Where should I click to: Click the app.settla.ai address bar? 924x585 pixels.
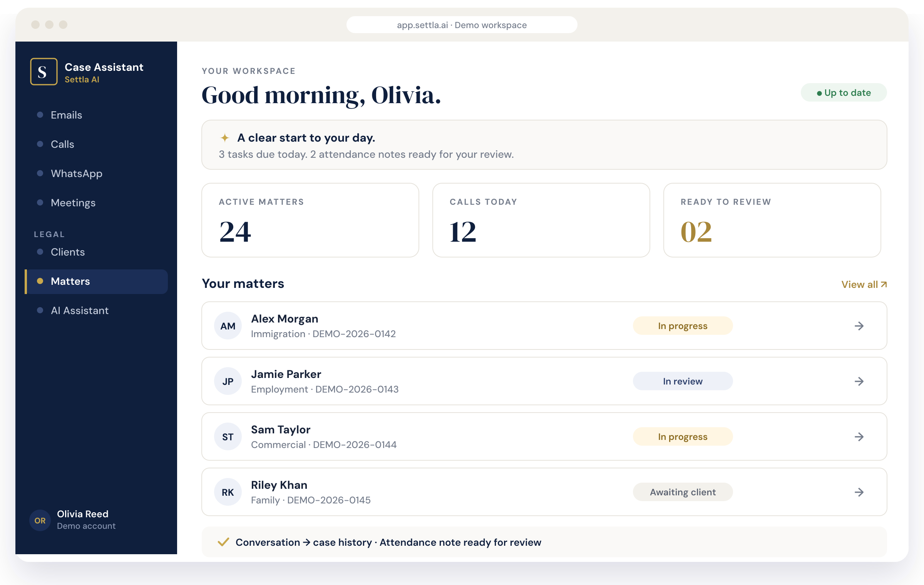[x=462, y=25]
